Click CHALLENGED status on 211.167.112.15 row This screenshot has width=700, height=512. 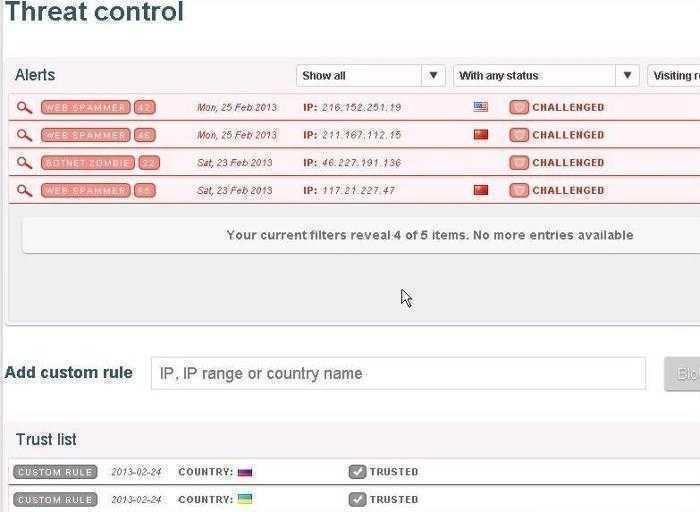pos(568,135)
